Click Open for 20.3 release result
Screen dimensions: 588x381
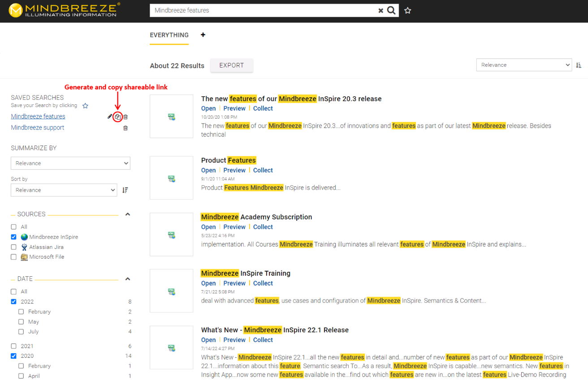coord(208,108)
